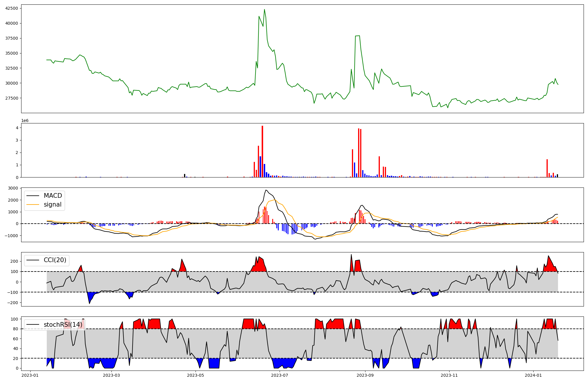Image resolution: width=588 pixels, height=382 pixels.
Task: Click the -200 label on the CCI axis
Action: pyautogui.click(x=13, y=303)
